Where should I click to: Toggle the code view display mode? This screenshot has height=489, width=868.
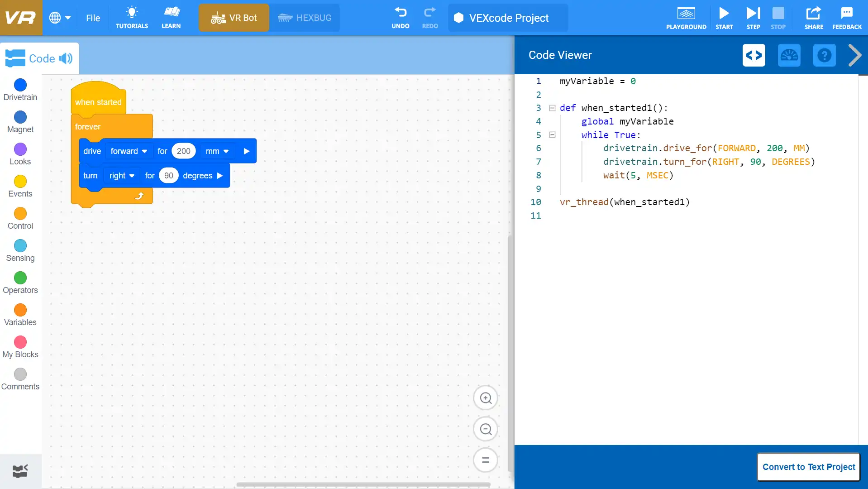754,55
